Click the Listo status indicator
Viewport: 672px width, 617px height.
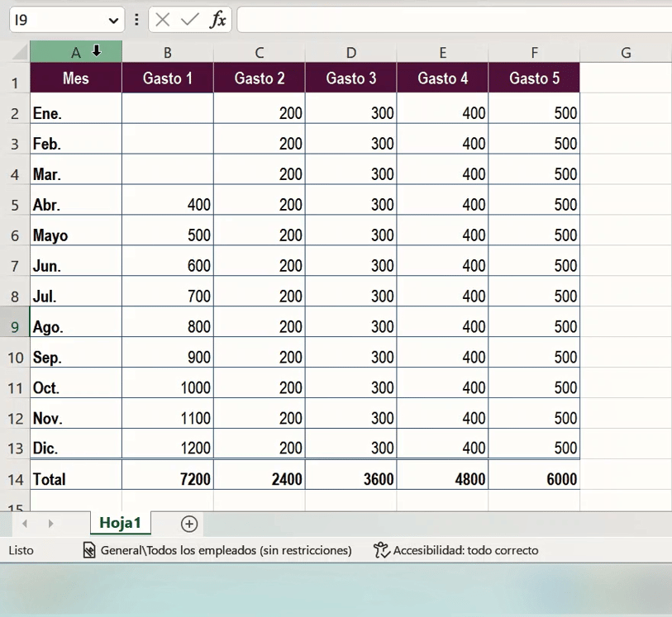tap(21, 551)
